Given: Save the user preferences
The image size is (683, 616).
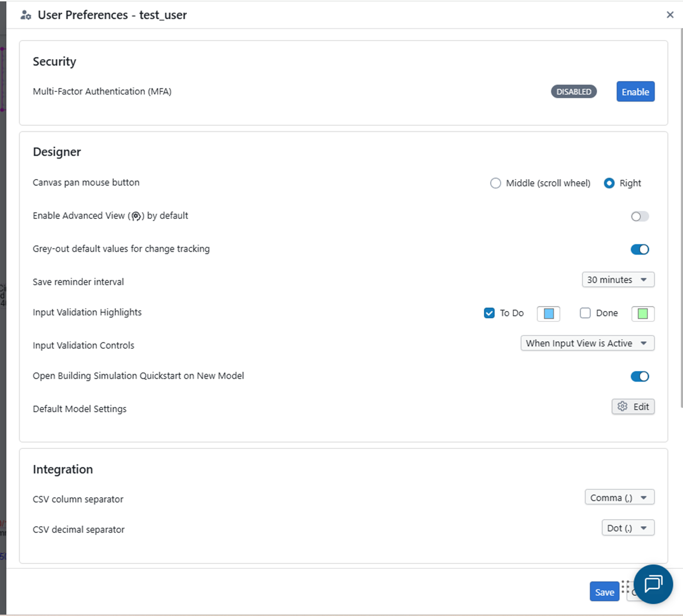Looking at the screenshot, I should coord(604,592).
